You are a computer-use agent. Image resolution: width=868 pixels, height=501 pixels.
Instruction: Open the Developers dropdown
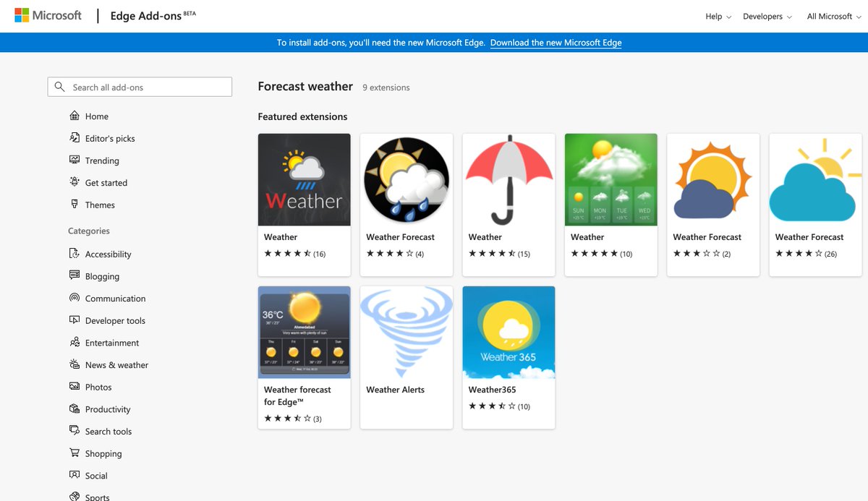[767, 16]
